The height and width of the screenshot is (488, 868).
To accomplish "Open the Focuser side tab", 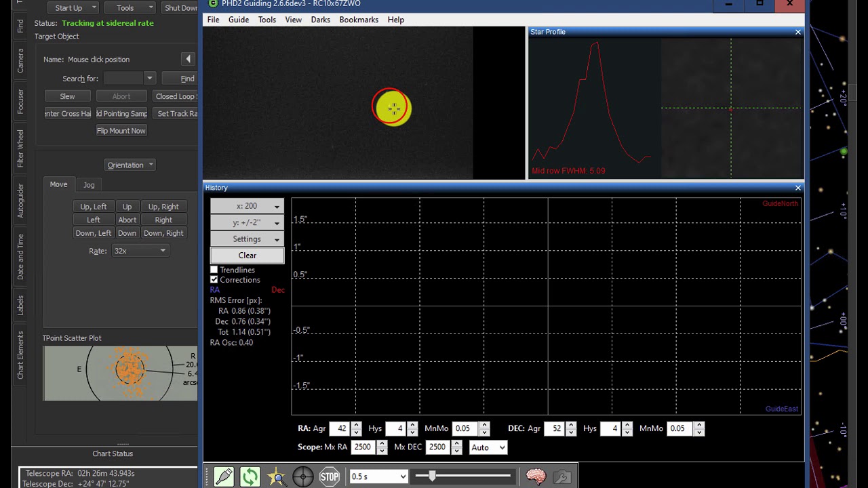I will tap(20, 102).
